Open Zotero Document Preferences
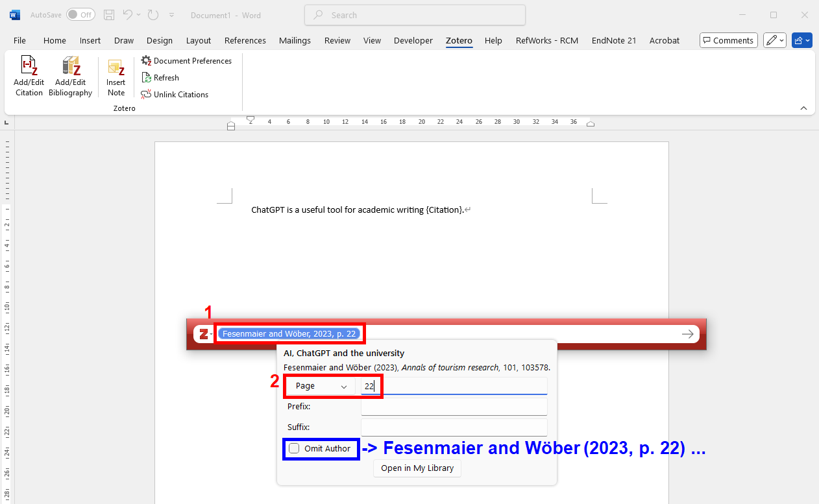The width and height of the screenshot is (819, 504). [x=187, y=61]
